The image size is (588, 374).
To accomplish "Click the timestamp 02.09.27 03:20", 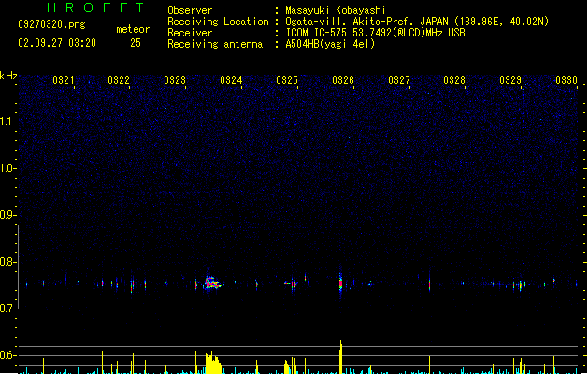I will tap(57, 43).
